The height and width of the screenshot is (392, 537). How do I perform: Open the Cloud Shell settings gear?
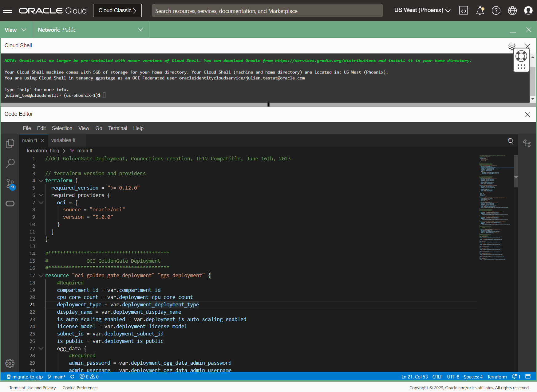(511, 45)
